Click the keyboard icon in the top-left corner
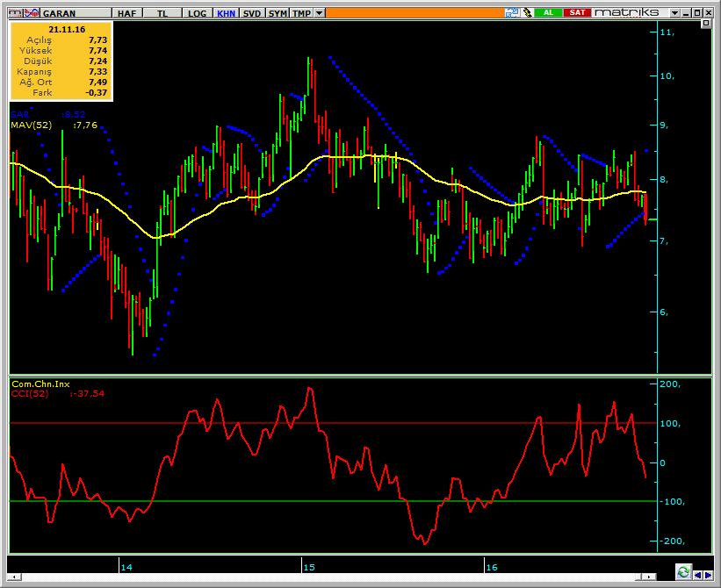Viewport: 721px width, 588px height. [16, 13]
